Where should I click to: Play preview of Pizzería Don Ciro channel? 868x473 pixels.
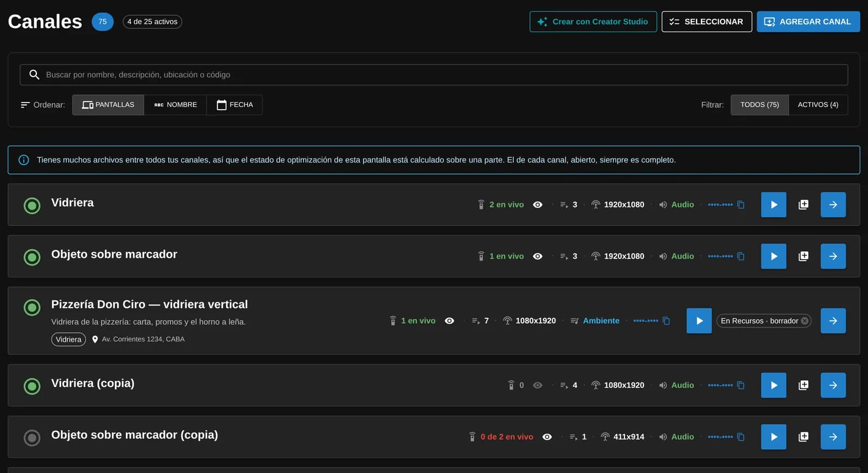[699, 321]
